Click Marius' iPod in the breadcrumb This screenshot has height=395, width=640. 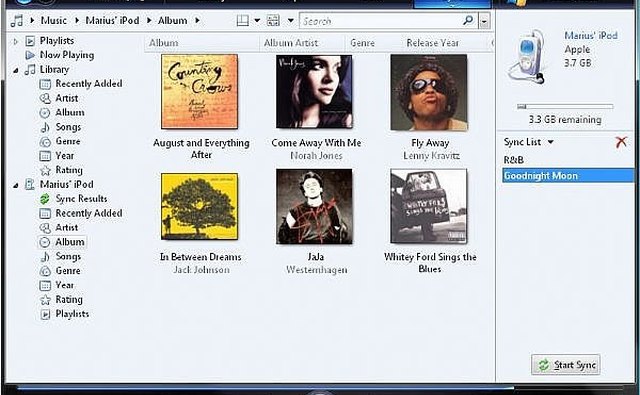112,20
